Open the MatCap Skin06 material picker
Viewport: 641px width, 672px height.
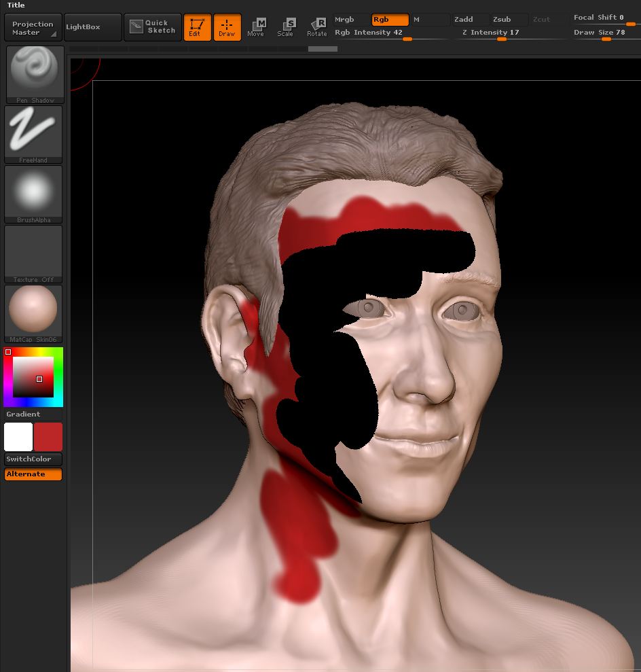tap(33, 314)
